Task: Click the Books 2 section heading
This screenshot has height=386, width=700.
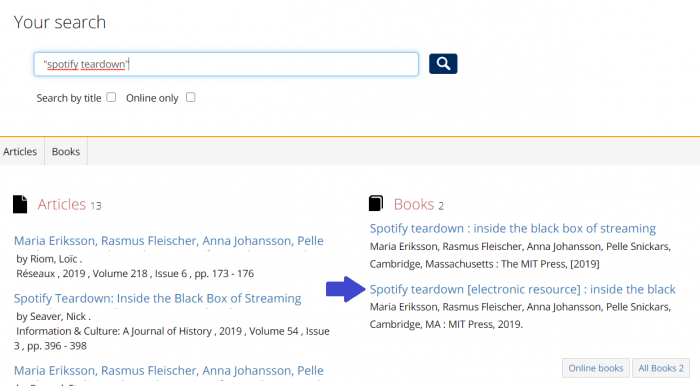Action: (419, 204)
